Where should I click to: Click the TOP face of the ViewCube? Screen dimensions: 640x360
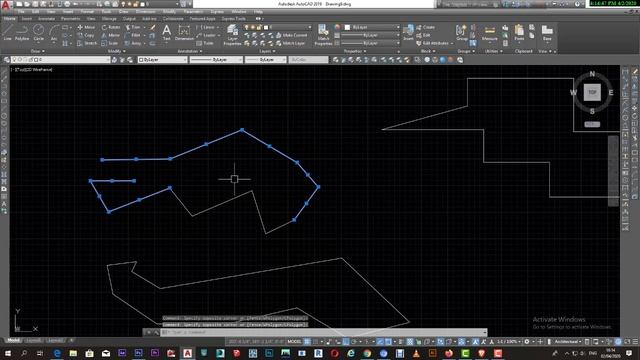592,92
